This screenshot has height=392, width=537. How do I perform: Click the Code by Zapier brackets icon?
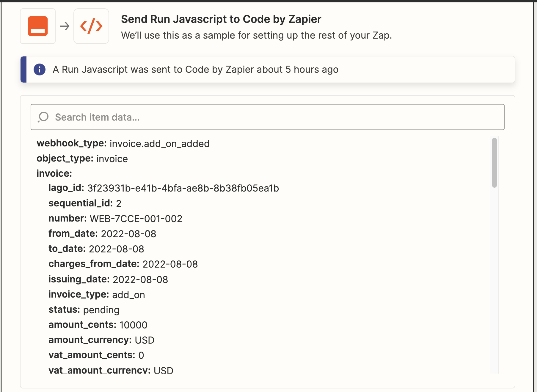(91, 26)
